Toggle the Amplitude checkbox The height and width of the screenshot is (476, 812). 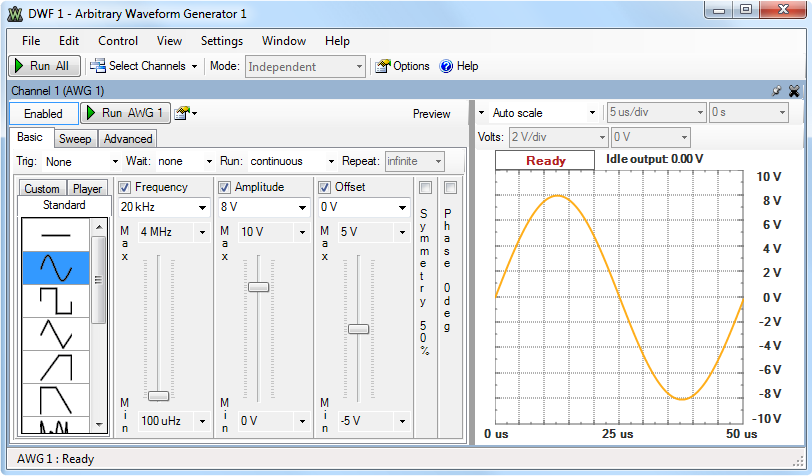pos(224,187)
